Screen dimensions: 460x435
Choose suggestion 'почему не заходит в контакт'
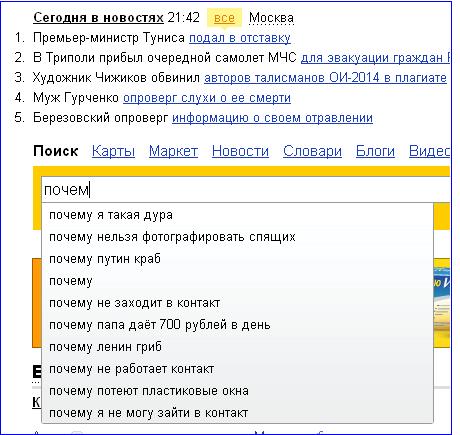pyautogui.click(x=237, y=303)
